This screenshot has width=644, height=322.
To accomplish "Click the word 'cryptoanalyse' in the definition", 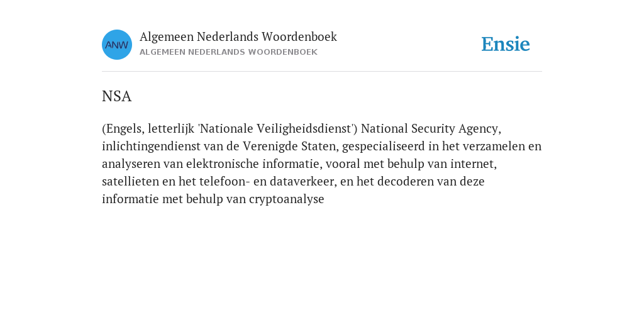I will [x=287, y=199].
